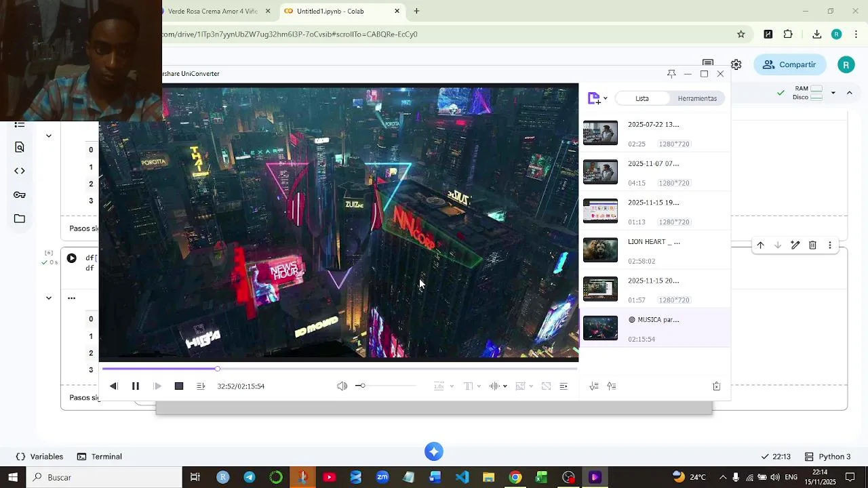868x488 pixels.
Task: Switch to the Untitled1.ipynb Colab tab
Action: tap(341, 11)
